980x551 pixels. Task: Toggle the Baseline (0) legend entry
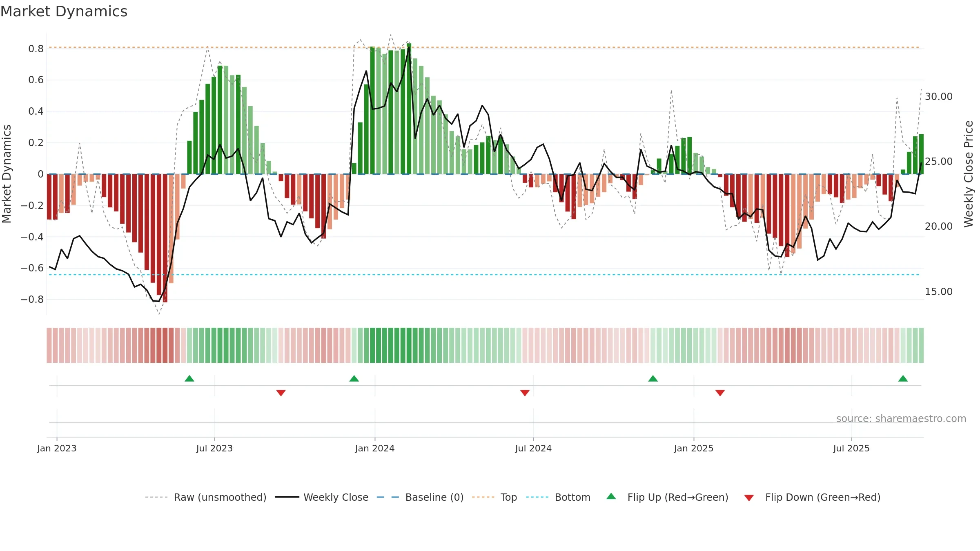click(420, 497)
